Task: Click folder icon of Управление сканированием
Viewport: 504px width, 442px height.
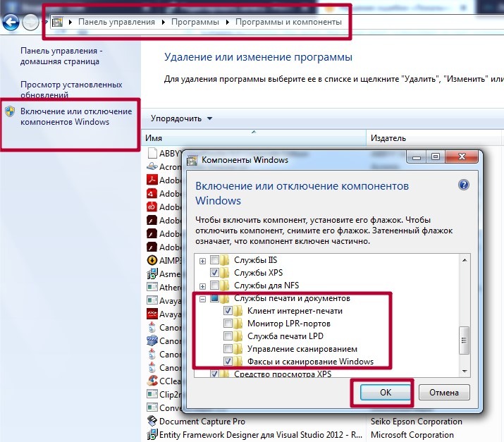Action: 238,349
